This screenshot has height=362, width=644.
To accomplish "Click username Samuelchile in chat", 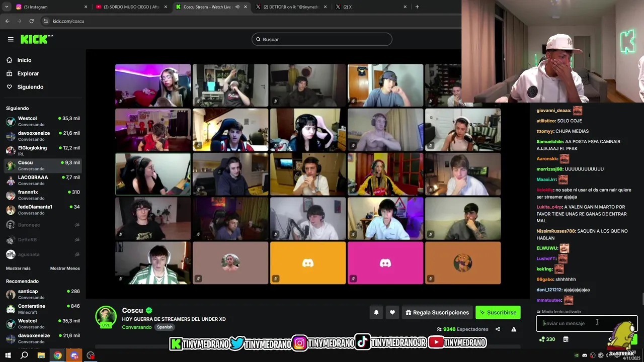I will 550,142.
